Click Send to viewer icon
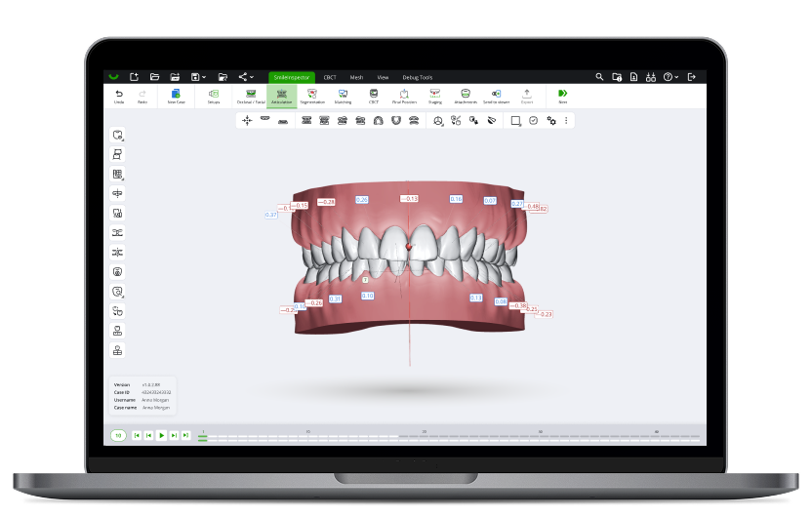This screenshot has height=517, width=812. click(496, 95)
